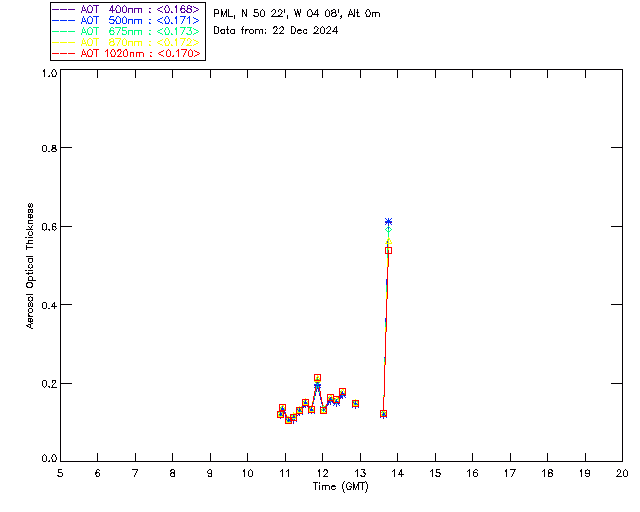
Task: Click the x-axis tick label 14
Action: click(398, 474)
